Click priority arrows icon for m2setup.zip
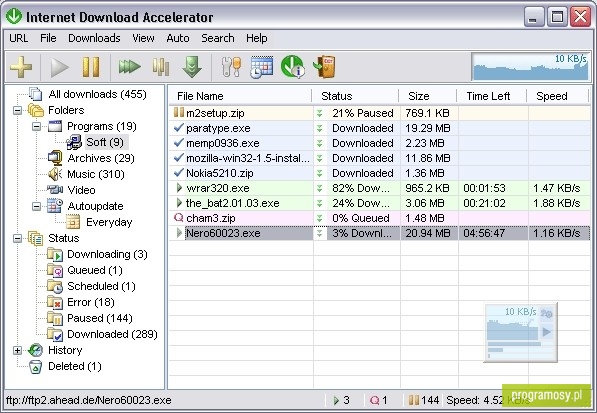This screenshot has width=597, height=413. pyautogui.click(x=319, y=113)
